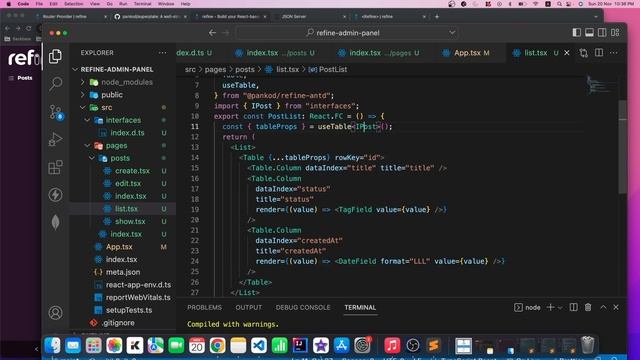Open terminal launch profile dropdown arrow
The image size is (640, 360).
coord(560,307)
